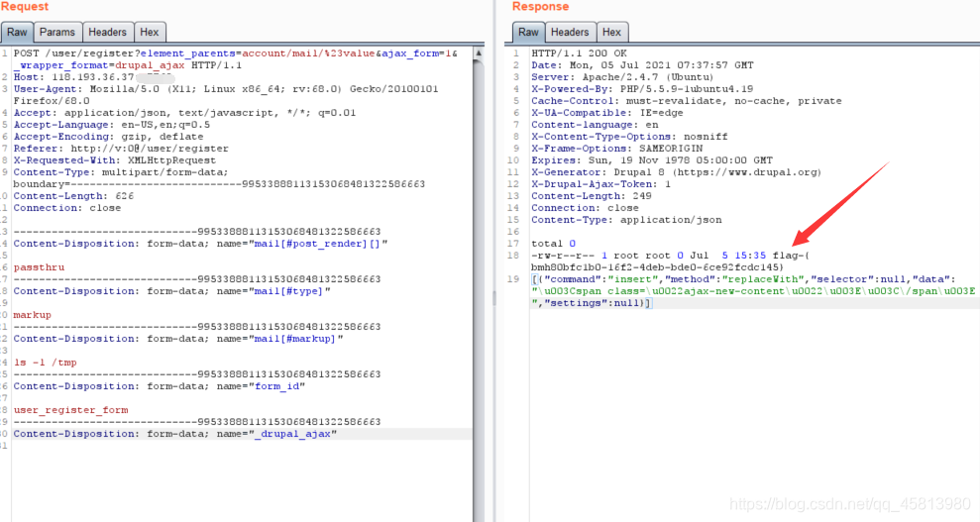This screenshot has height=522, width=980.
Task: Click the Response pane heading
Action: (x=541, y=6)
